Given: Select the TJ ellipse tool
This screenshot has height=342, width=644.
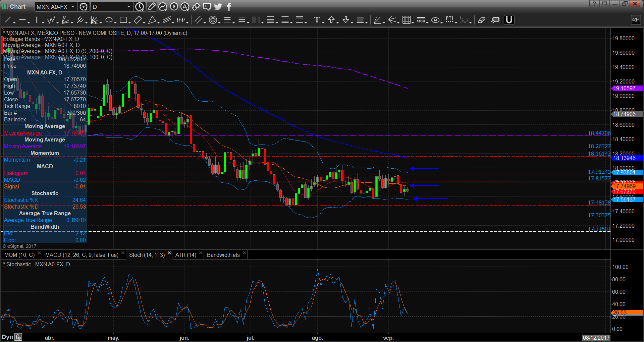Looking at the screenshot, I should tap(435, 20).
